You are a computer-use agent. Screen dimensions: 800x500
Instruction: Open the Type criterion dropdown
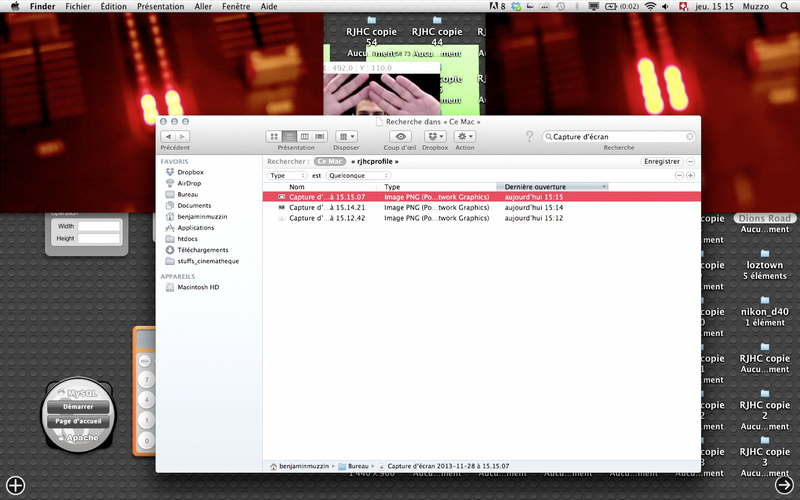(287, 175)
